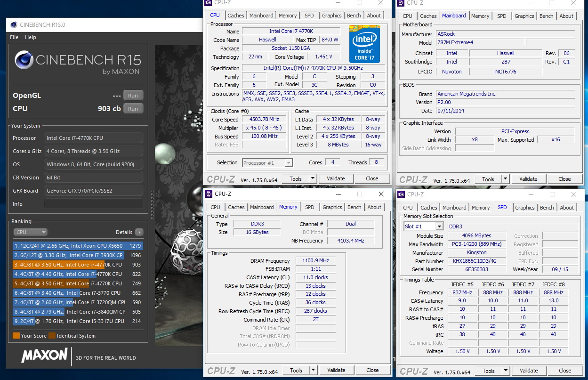The height and width of the screenshot is (380, 588).
Task: Click the Core Voltage value 1.451 V
Action: pyautogui.click(x=323, y=57)
